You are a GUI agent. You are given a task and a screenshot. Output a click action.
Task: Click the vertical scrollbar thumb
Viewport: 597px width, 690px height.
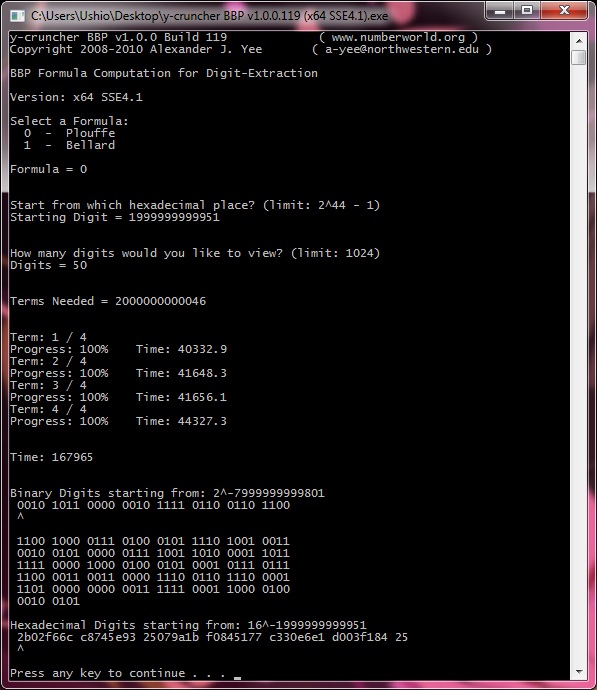coord(579,57)
